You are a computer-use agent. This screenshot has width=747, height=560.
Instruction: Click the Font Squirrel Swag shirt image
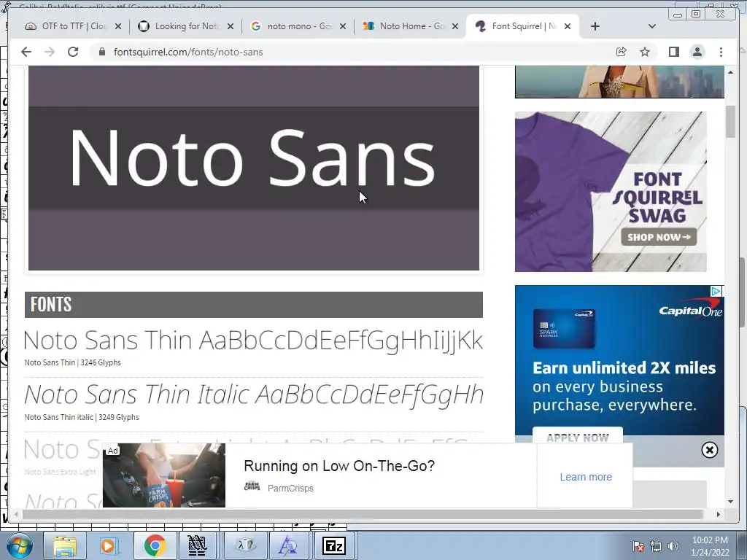coord(611,192)
